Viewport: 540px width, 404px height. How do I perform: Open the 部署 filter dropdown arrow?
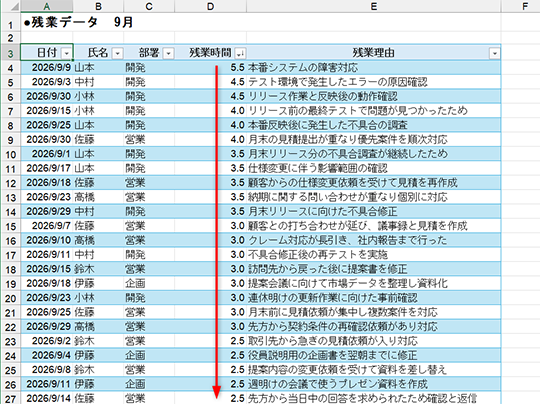pos(168,53)
